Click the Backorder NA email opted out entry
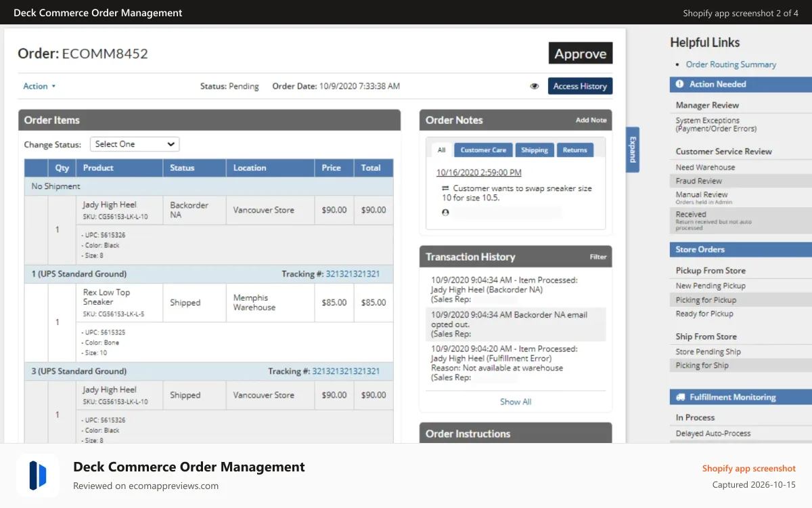The image size is (812, 508). click(x=516, y=324)
